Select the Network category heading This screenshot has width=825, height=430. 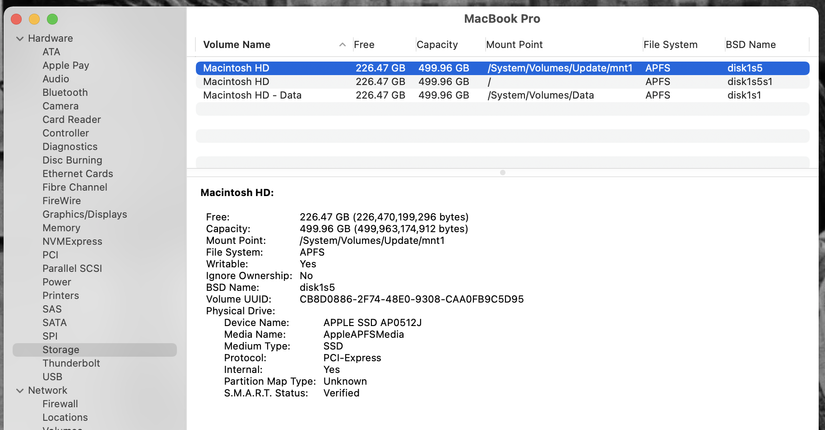48,391
